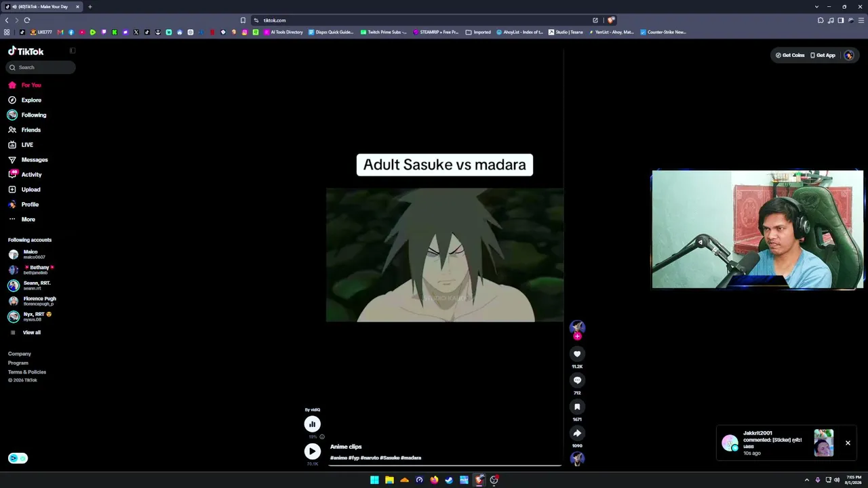The image size is (868, 488).
Task: Open the TikTok logo home link
Action: [26, 52]
